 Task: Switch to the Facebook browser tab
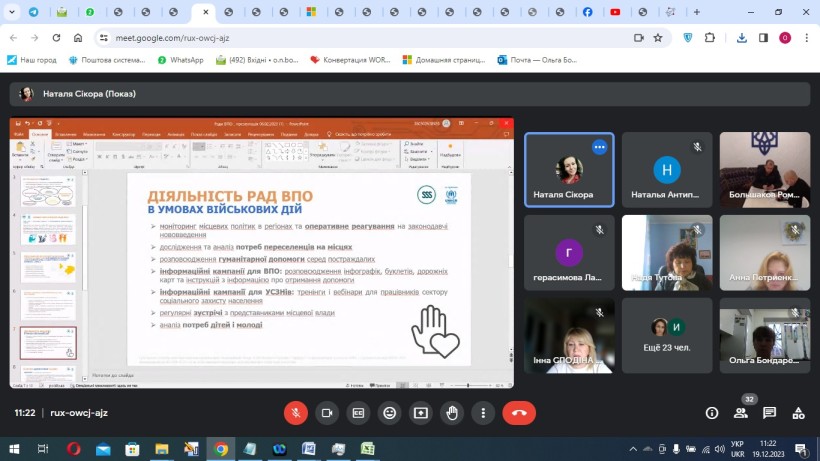586,12
